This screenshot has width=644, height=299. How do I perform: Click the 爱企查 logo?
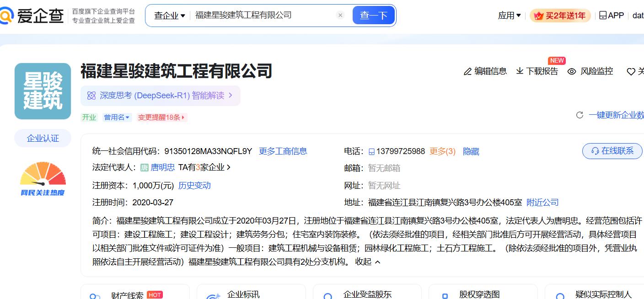(x=31, y=16)
